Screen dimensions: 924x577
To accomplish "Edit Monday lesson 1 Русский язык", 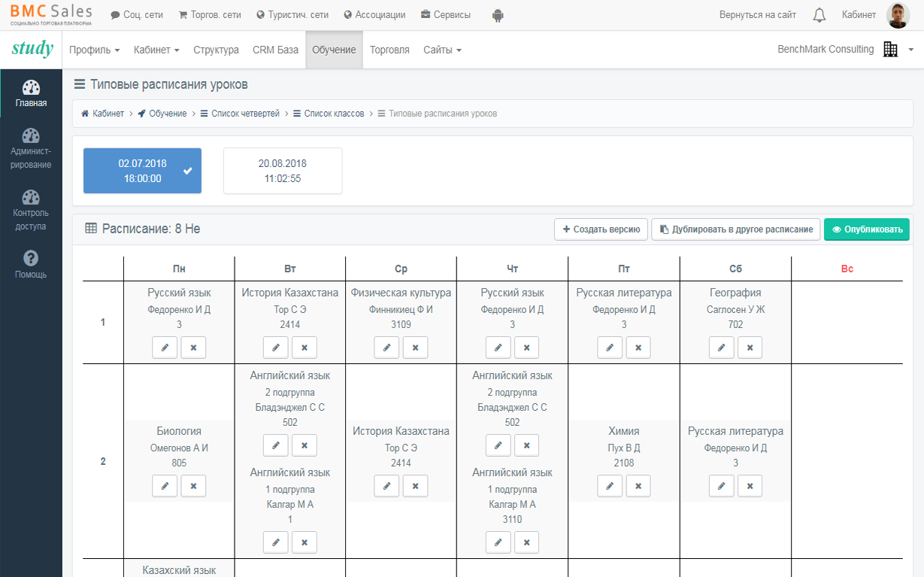I will pos(165,348).
